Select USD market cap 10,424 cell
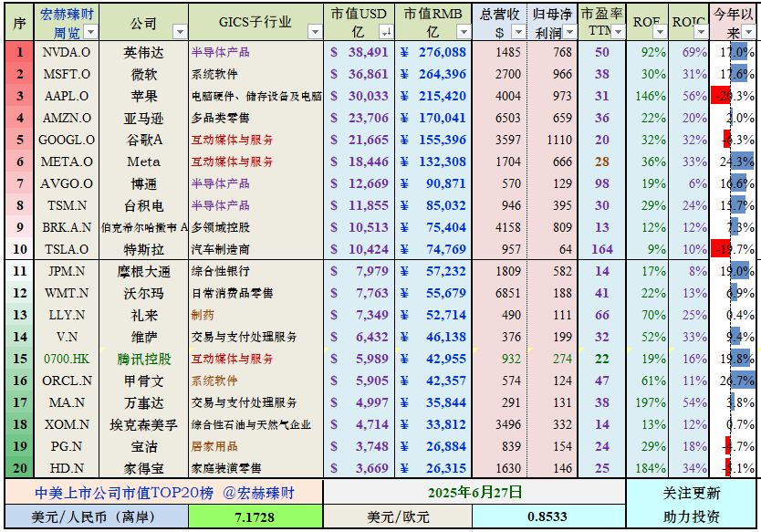 [x=360, y=249]
